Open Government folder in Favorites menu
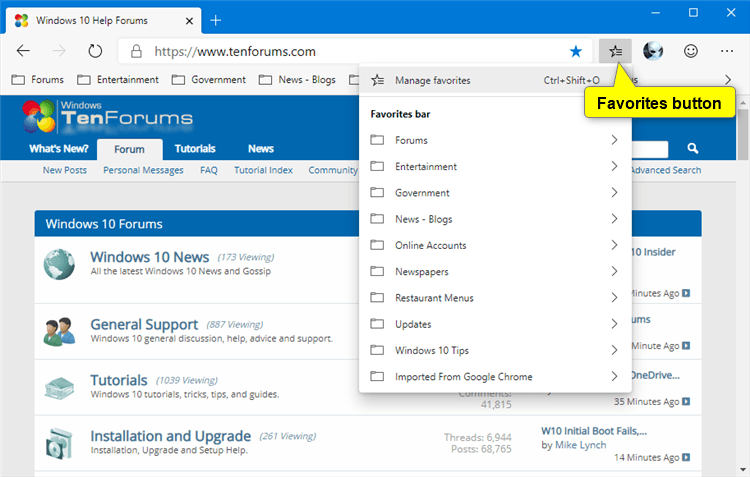The height and width of the screenshot is (477, 750). click(x=495, y=193)
